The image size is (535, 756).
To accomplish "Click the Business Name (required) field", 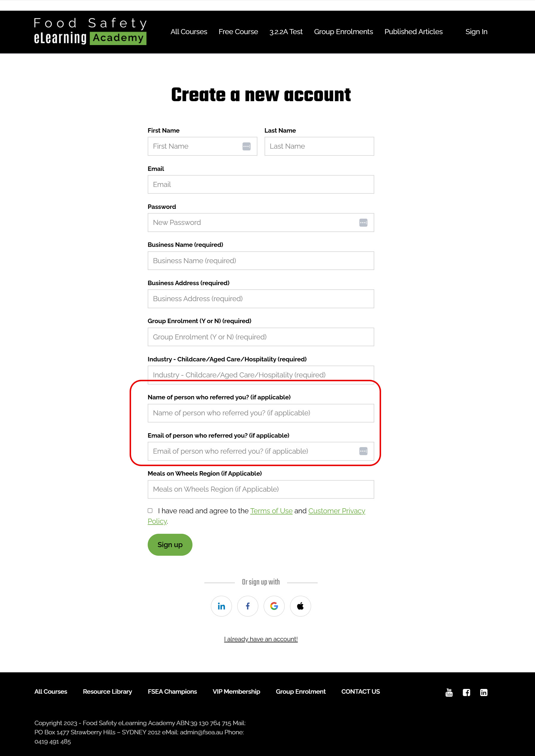I will pyautogui.click(x=261, y=261).
